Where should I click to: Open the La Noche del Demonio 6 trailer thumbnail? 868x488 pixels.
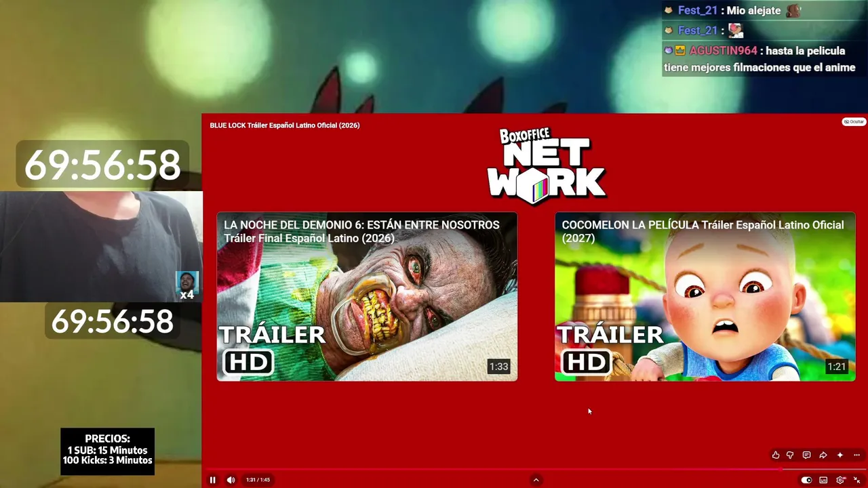[x=367, y=296]
